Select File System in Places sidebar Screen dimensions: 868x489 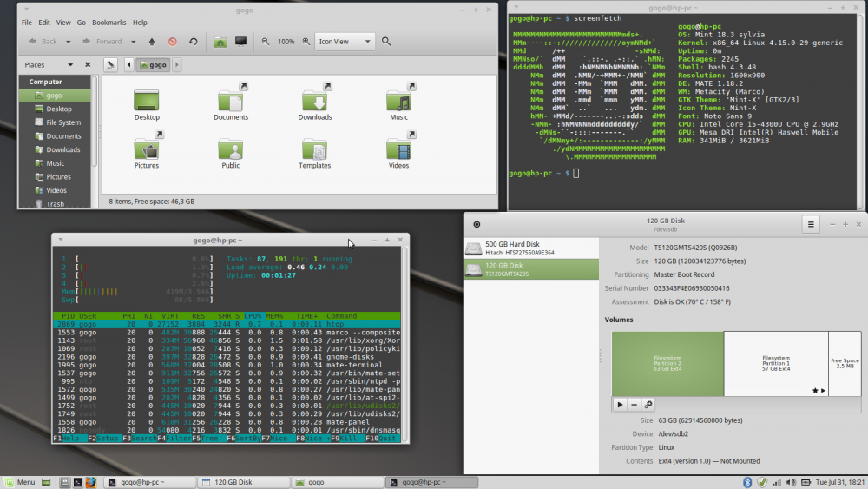point(56,122)
